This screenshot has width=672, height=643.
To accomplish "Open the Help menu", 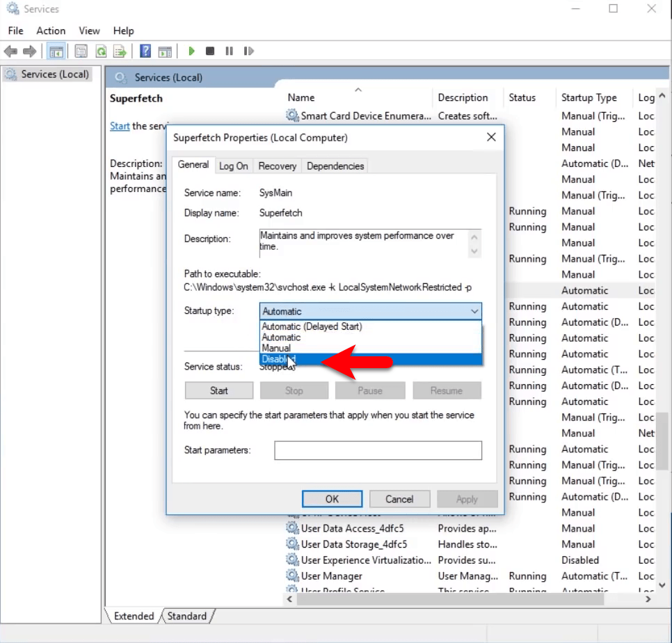I will point(123,31).
